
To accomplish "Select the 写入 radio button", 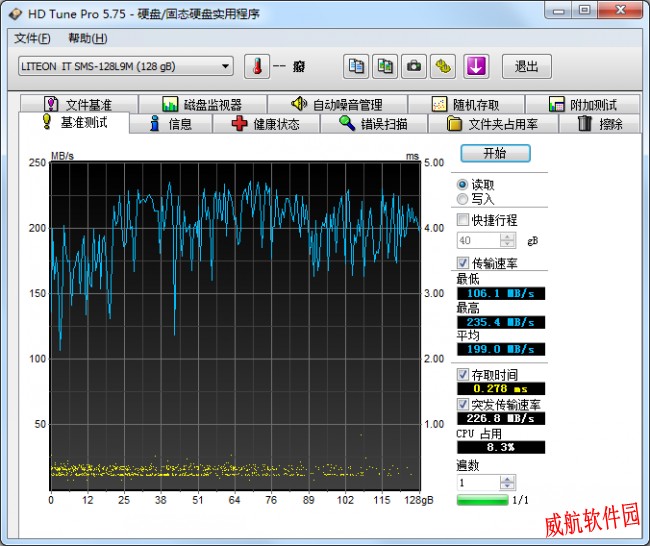I will pyautogui.click(x=462, y=199).
